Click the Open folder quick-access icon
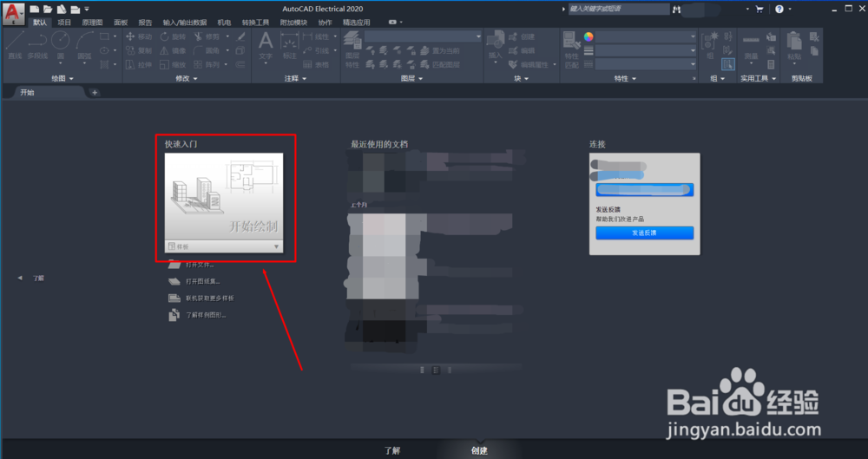This screenshot has height=459, width=868. tap(48, 9)
